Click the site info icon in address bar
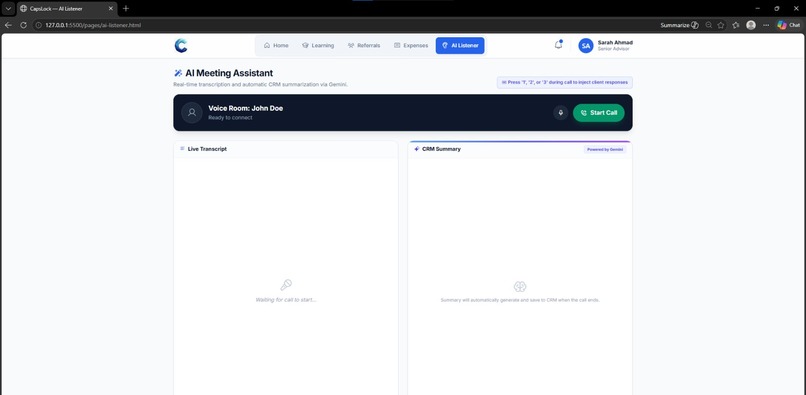 pyautogui.click(x=38, y=25)
